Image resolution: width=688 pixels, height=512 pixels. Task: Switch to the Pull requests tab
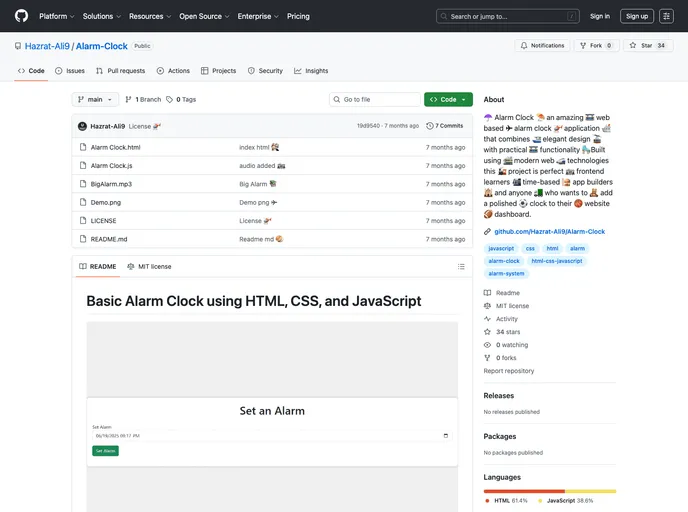[x=120, y=71]
